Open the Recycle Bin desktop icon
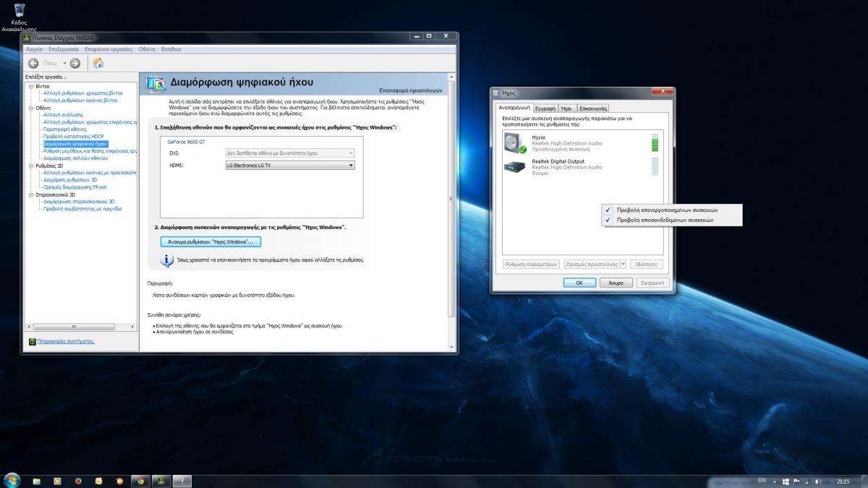This screenshot has width=868, height=488. [x=20, y=10]
